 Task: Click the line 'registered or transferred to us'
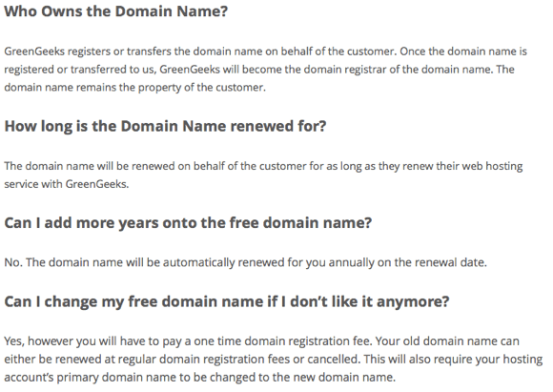coord(259,70)
